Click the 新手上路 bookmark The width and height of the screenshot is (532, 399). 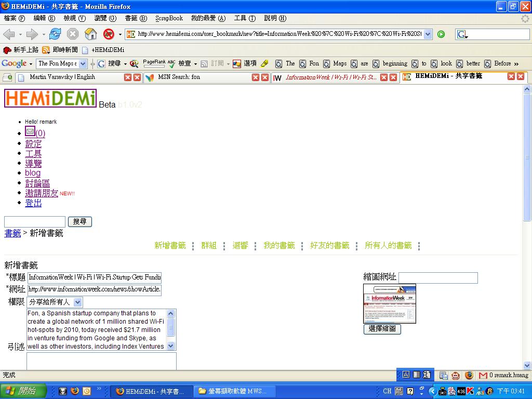click(20, 50)
